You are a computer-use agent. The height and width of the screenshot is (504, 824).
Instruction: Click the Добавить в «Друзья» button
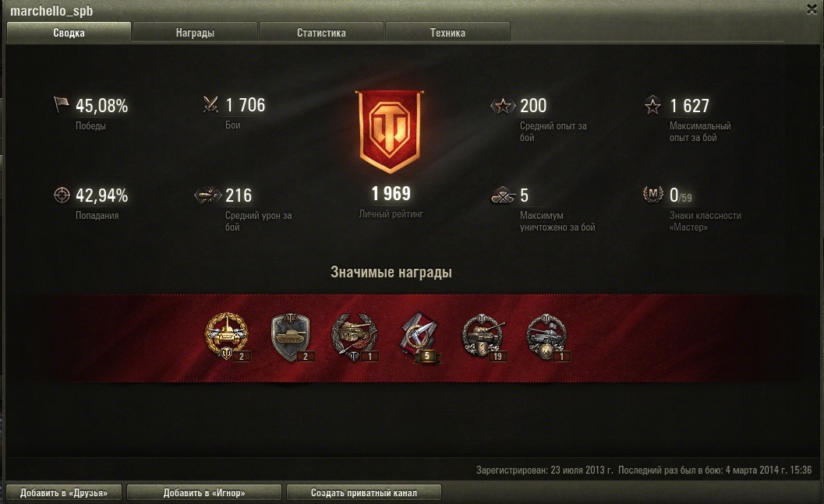64,492
